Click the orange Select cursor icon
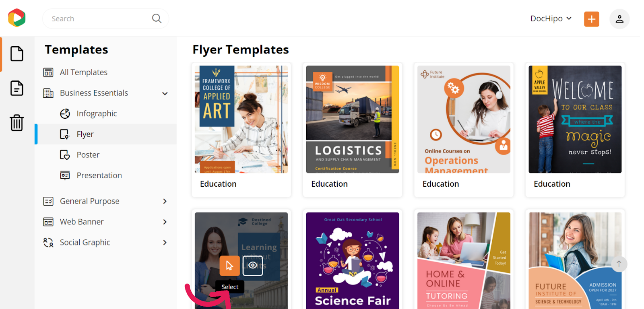The width and height of the screenshot is (644, 309). point(230,266)
